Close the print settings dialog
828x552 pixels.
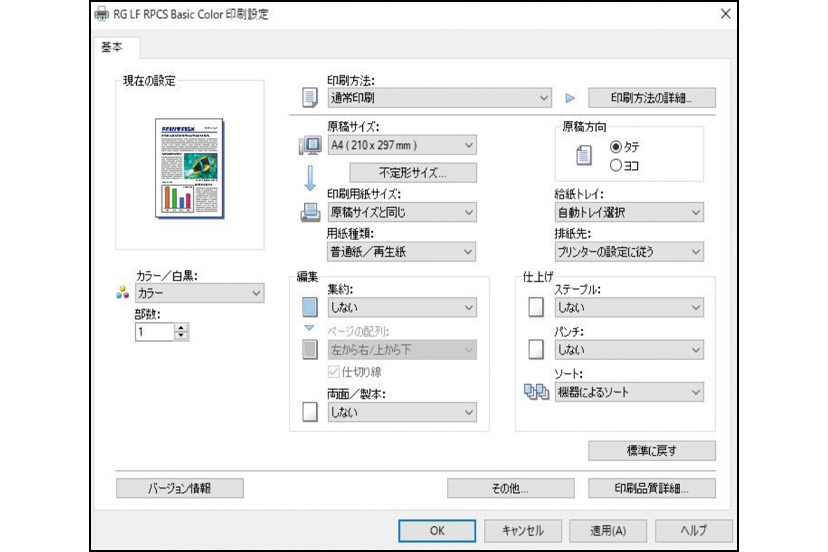726,14
